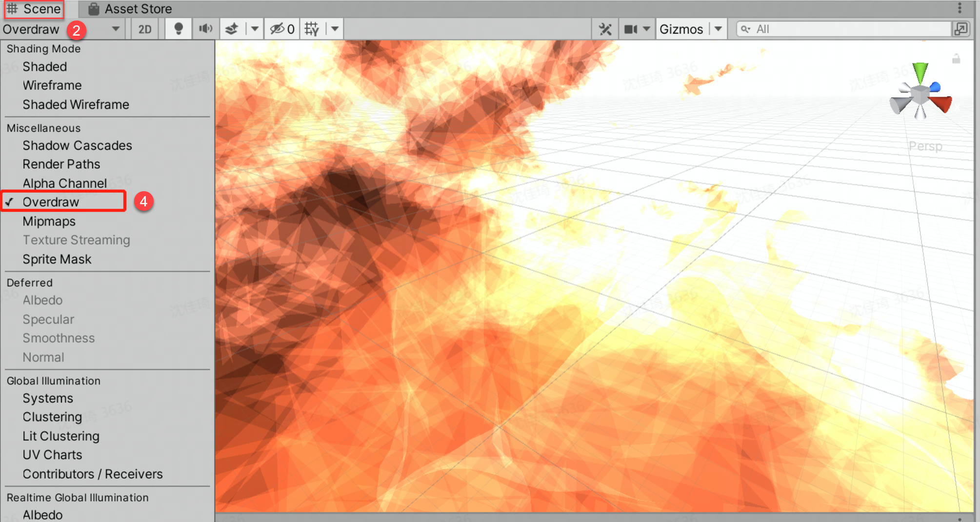This screenshot has width=980, height=522.
Task: Expand Gizmos dropdown arrow
Action: [x=718, y=29]
